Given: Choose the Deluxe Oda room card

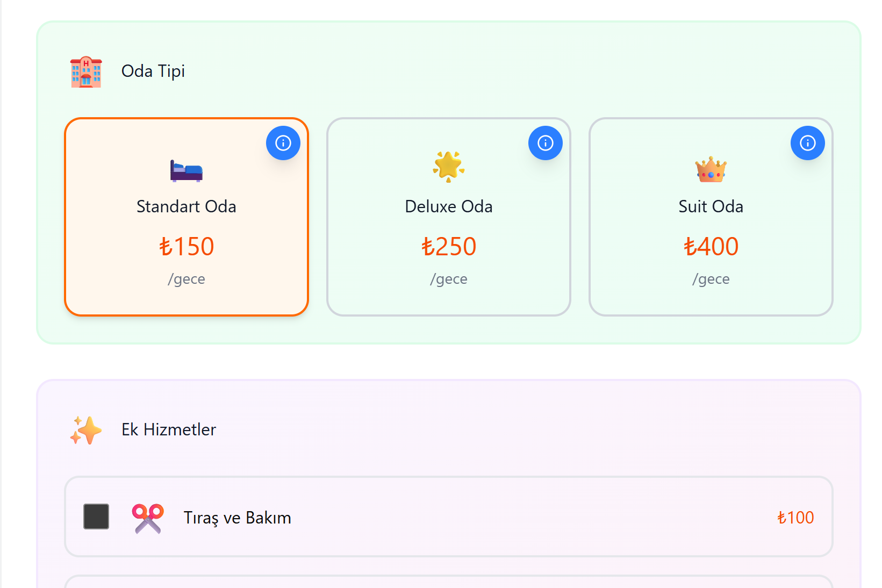Looking at the screenshot, I should coord(448,217).
